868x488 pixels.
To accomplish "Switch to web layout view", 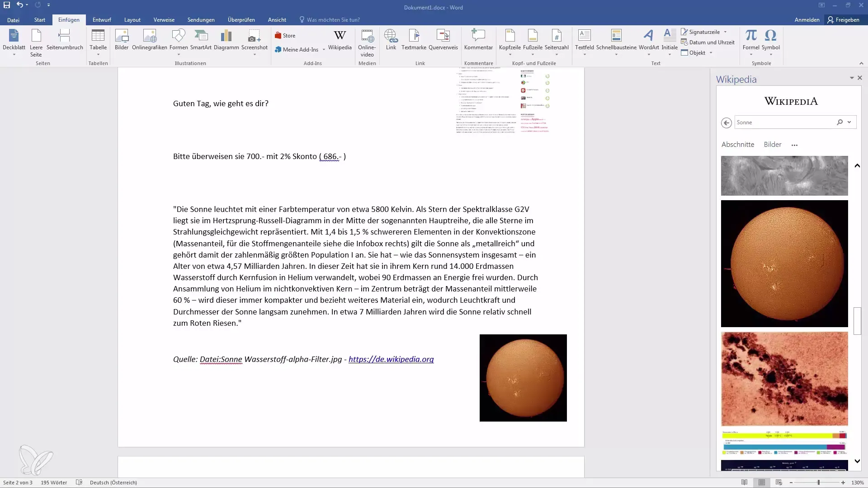I will coord(778,483).
